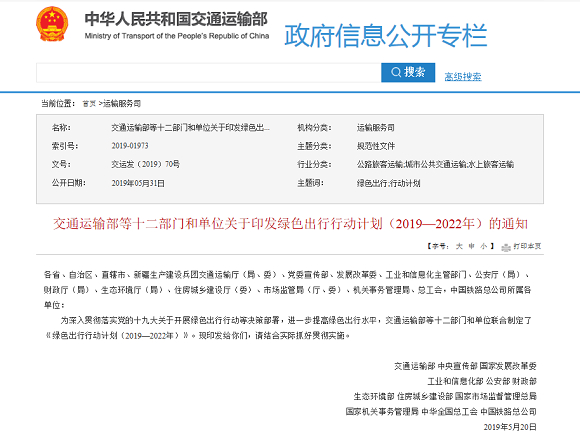Click the truncated document name in info table
The width and height of the screenshot is (580, 440).
191,128
